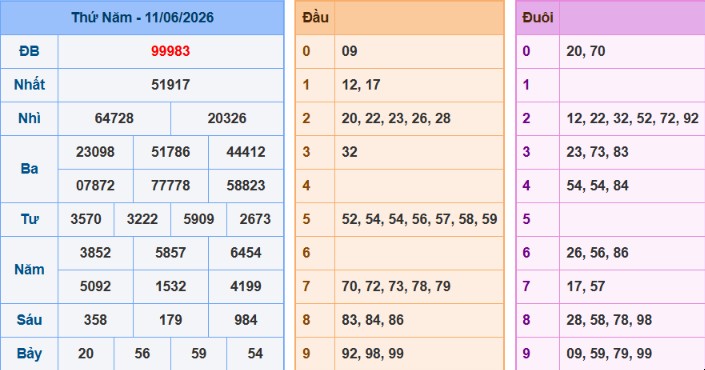
Task: Select Ba prize number 07872
Action: point(95,185)
